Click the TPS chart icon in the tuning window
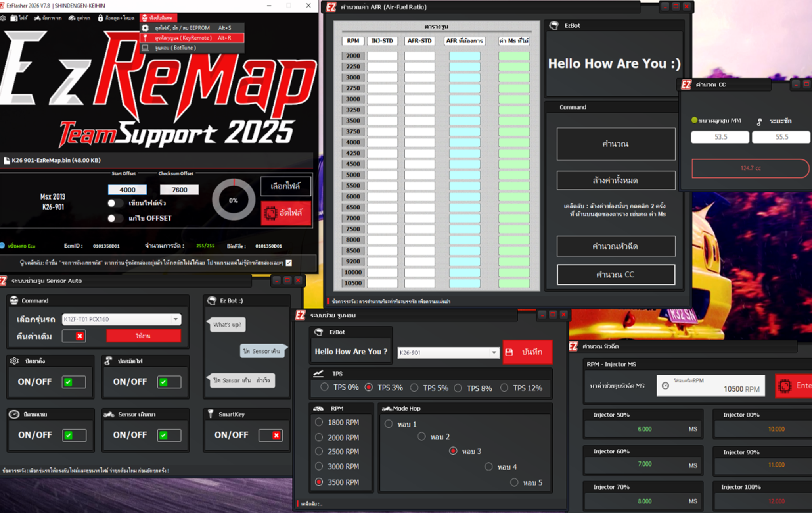The width and height of the screenshot is (812, 513). coord(318,373)
